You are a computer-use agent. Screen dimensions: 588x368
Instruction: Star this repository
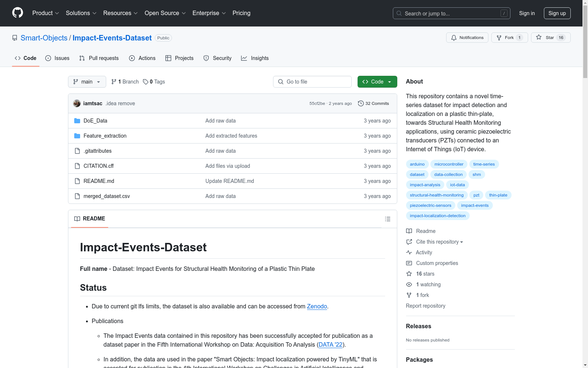tap(551, 38)
